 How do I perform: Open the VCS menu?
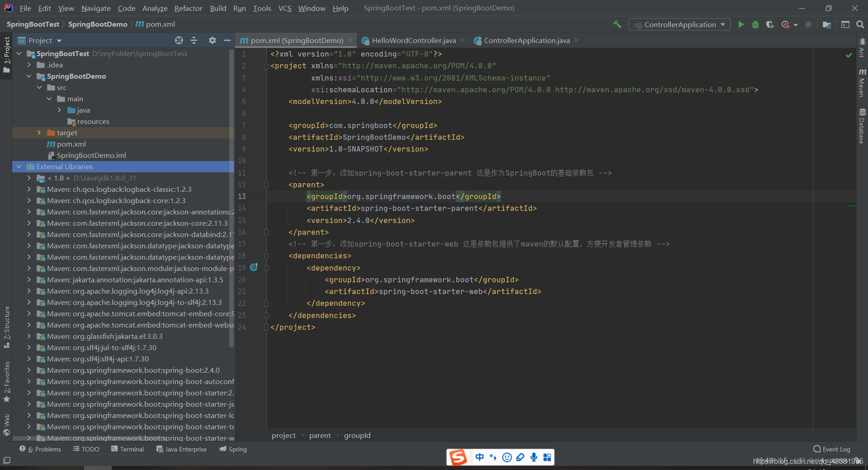pyautogui.click(x=285, y=8)
